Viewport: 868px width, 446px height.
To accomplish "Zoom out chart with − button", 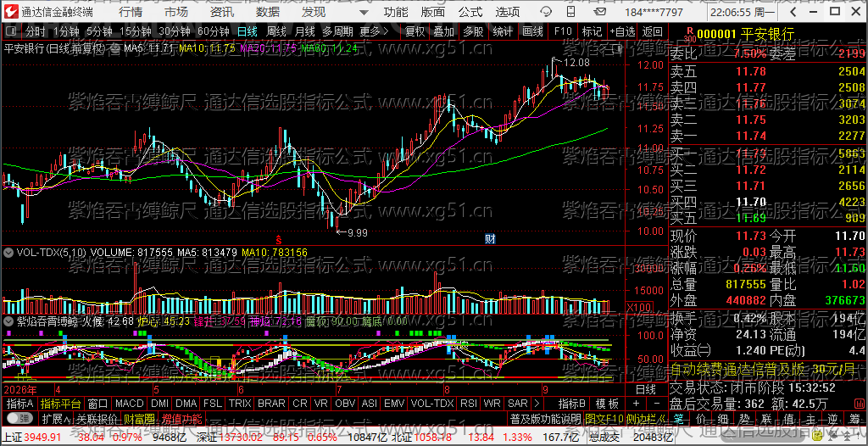I will click(657, 404).
